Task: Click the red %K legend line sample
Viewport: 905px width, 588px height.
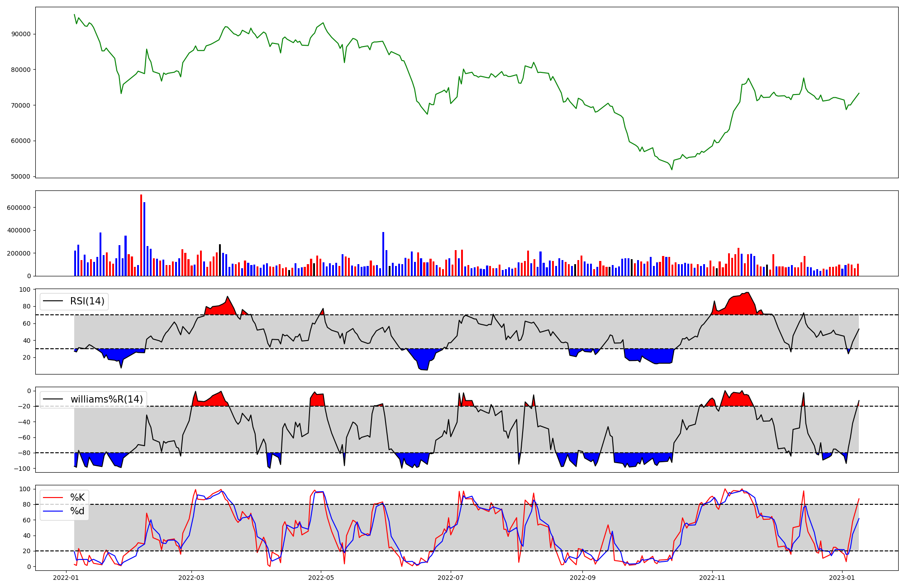Action: coord(52,498)
